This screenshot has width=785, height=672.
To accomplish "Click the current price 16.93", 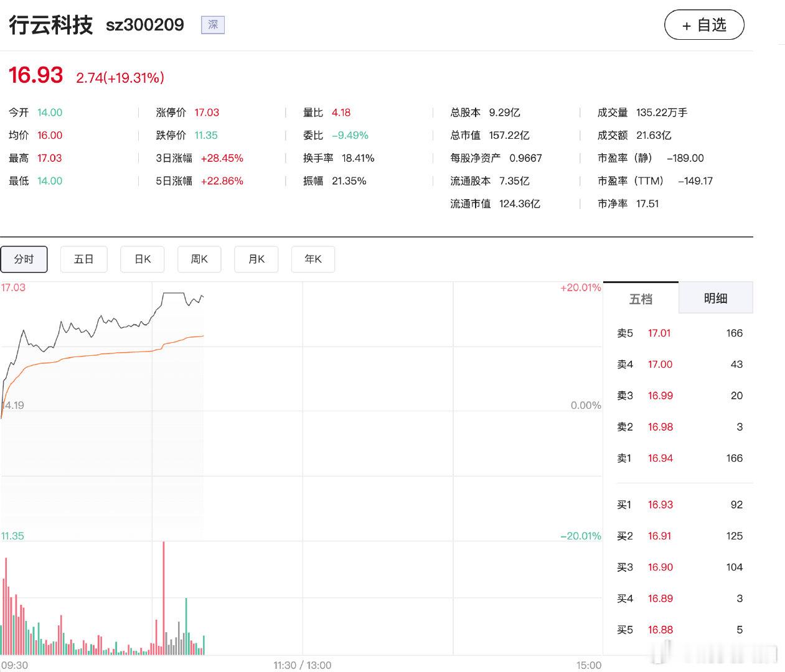I will [36, 75].
